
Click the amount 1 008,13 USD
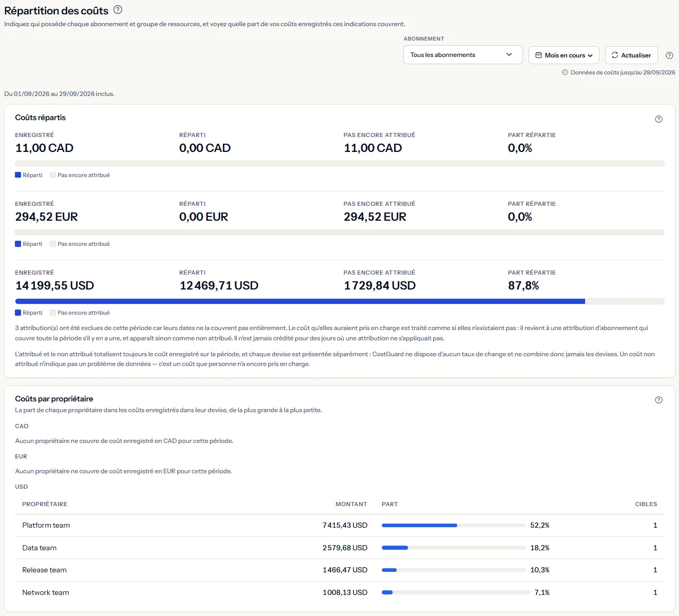pos(345,592)
